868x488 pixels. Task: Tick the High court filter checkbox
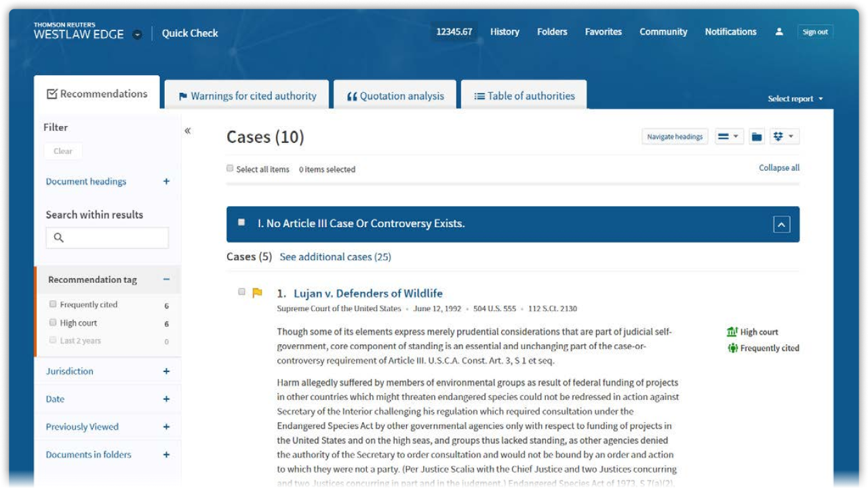(x=53, y=323)
